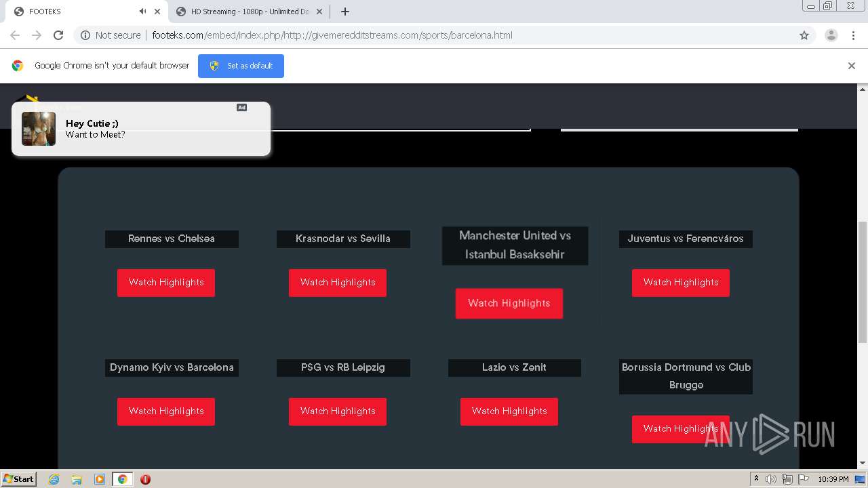Screen dimensions: 868x488
Task: Close the HD Streaming tab
Action: coord(319,12)
